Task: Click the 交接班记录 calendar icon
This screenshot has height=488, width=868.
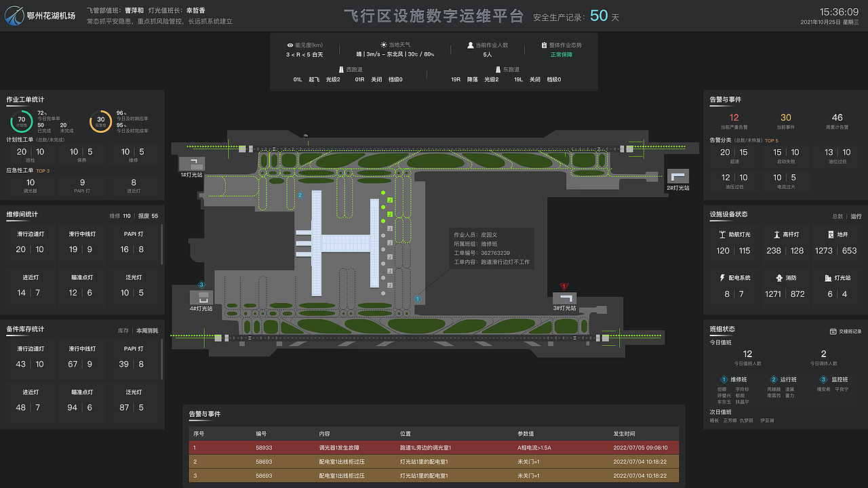Action: coord(833,331)
